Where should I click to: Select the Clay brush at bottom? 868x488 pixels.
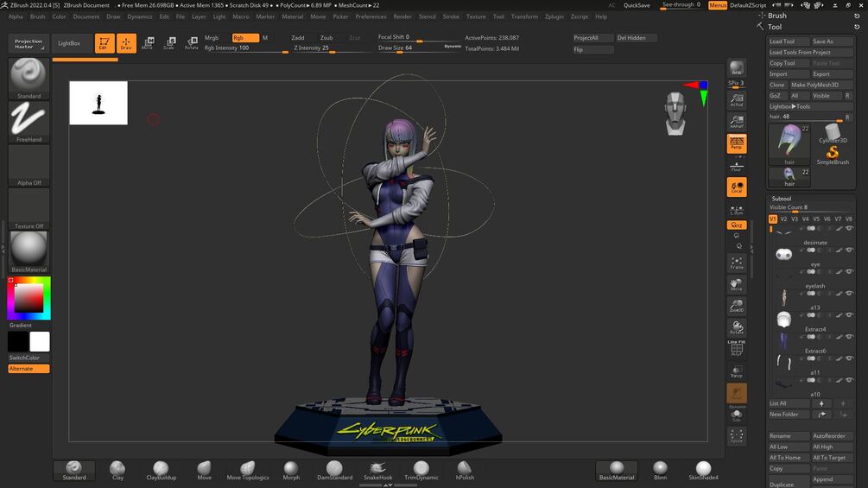117,471
